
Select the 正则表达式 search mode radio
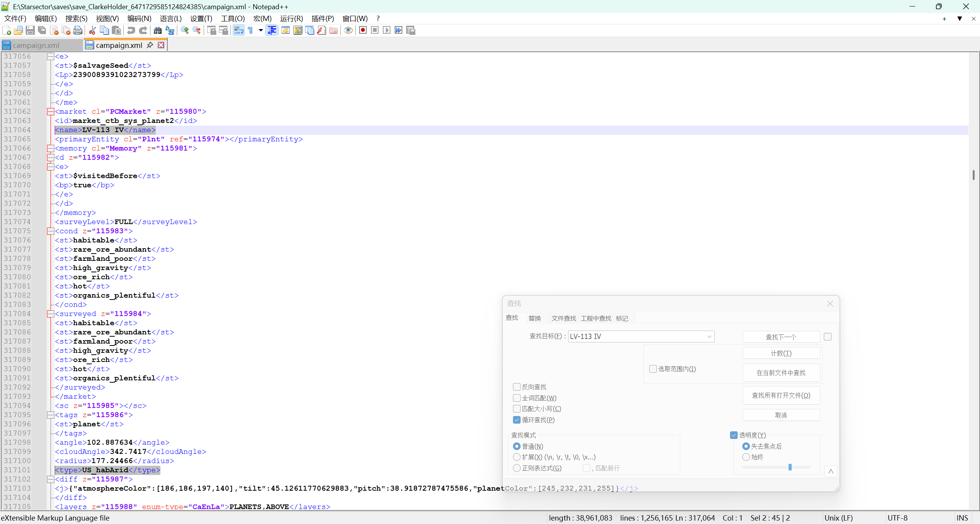pos(517,468)
